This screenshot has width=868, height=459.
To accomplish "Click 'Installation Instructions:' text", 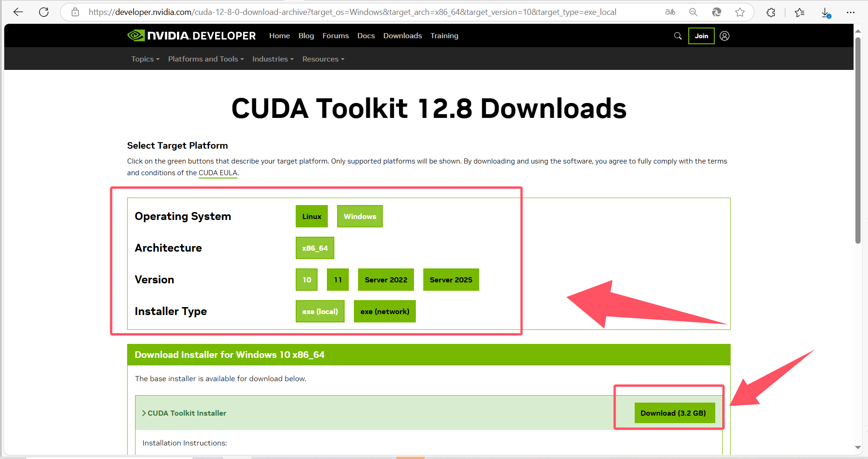I will pyautogui.click(x=184, y=443).
